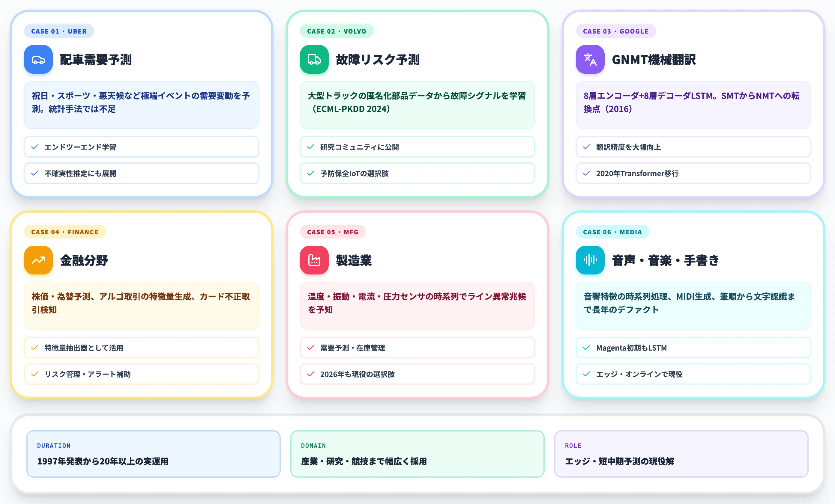Click the 音声・音楽・手書き heading
The image size is (835, 504).
665,260
